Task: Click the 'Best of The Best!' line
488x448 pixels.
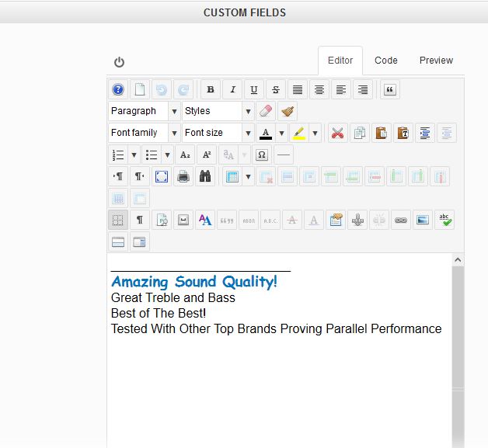Action: pos(159,314)
